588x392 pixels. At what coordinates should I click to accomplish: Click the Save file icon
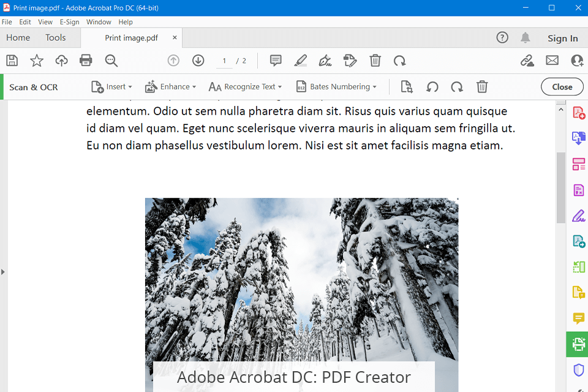pyautogui.click(x=12, y=61)
